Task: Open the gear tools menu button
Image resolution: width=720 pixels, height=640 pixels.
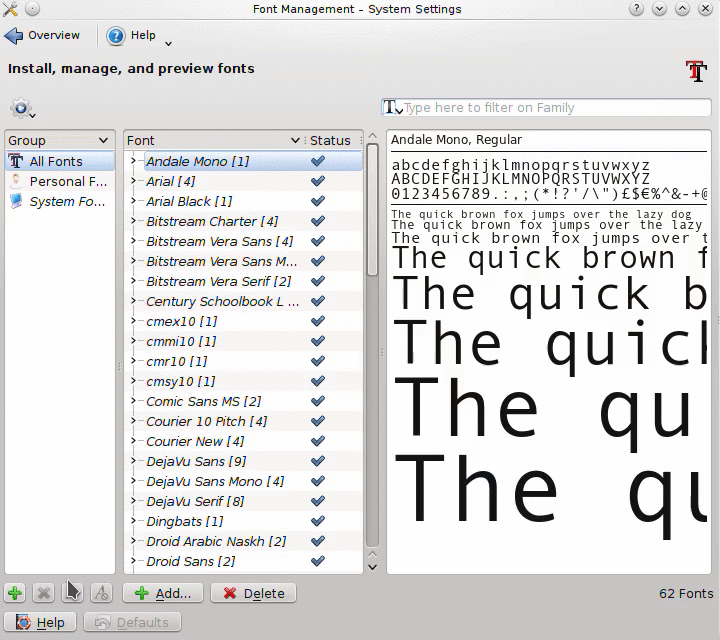Action: click(x=22, y=108)
